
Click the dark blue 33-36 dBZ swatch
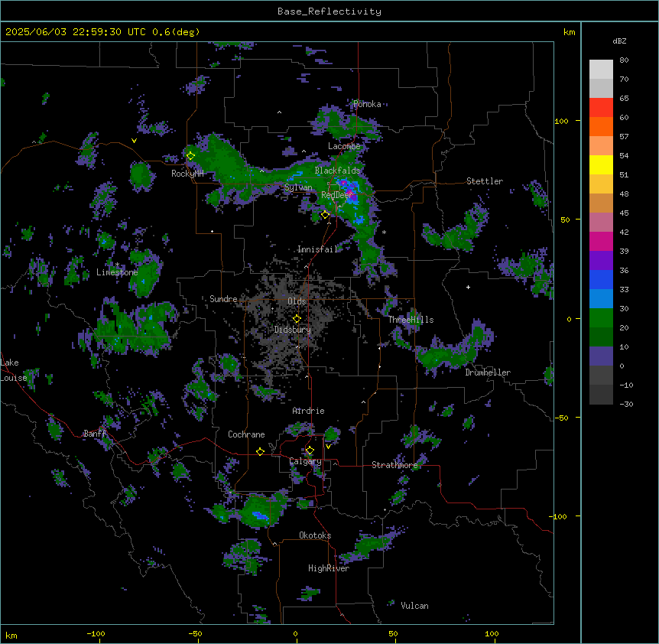pyautogui.click(x=601, y=279)
